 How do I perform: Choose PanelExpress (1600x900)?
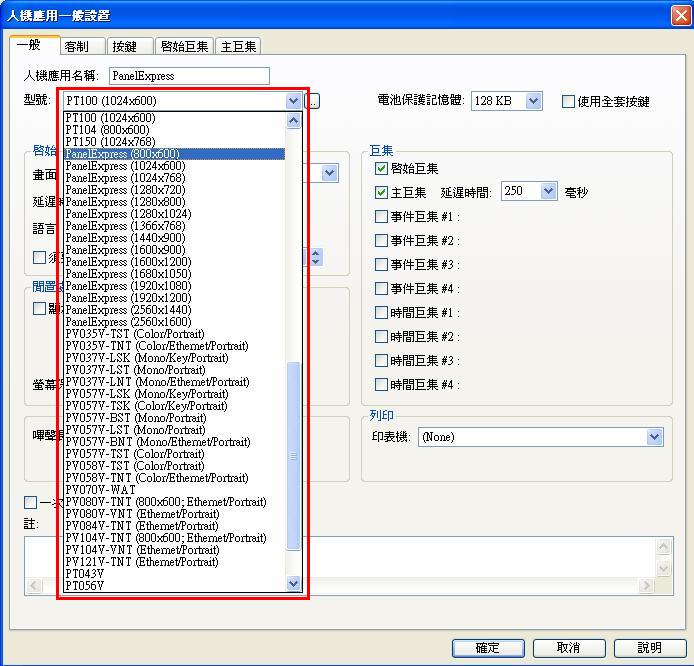click(175, 250)
